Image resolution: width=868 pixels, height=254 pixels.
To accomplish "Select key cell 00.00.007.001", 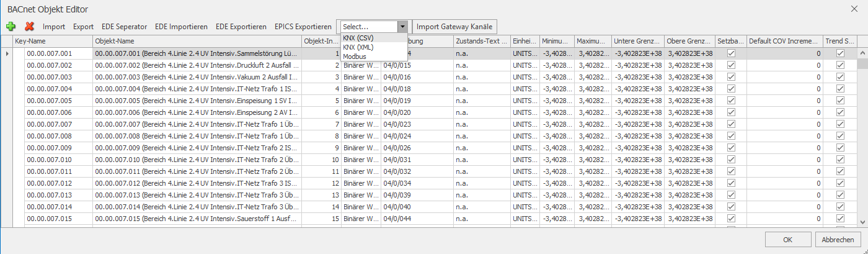I will click(58, 54).
